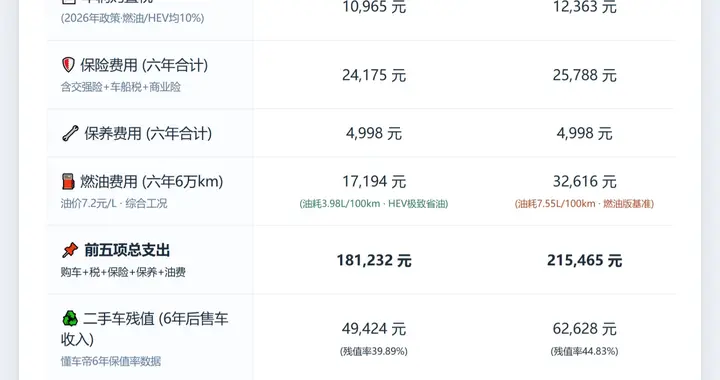Select the 含交强险+车船税+商业险 subtitle

(121, 87)
